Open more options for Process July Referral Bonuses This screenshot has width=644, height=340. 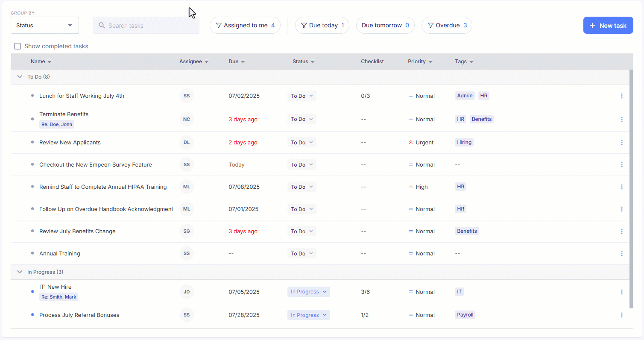coord(622,315)
